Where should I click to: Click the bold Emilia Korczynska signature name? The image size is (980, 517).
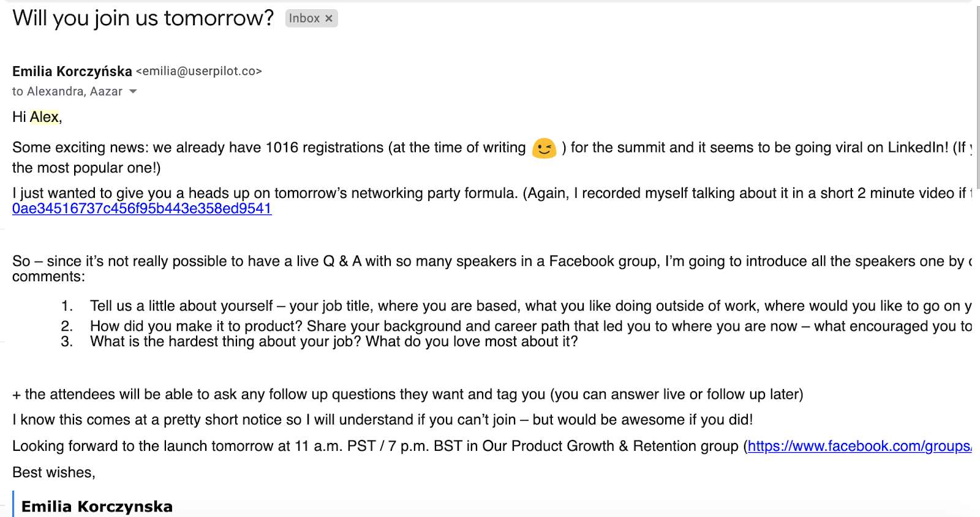click(x=97, y=507)
